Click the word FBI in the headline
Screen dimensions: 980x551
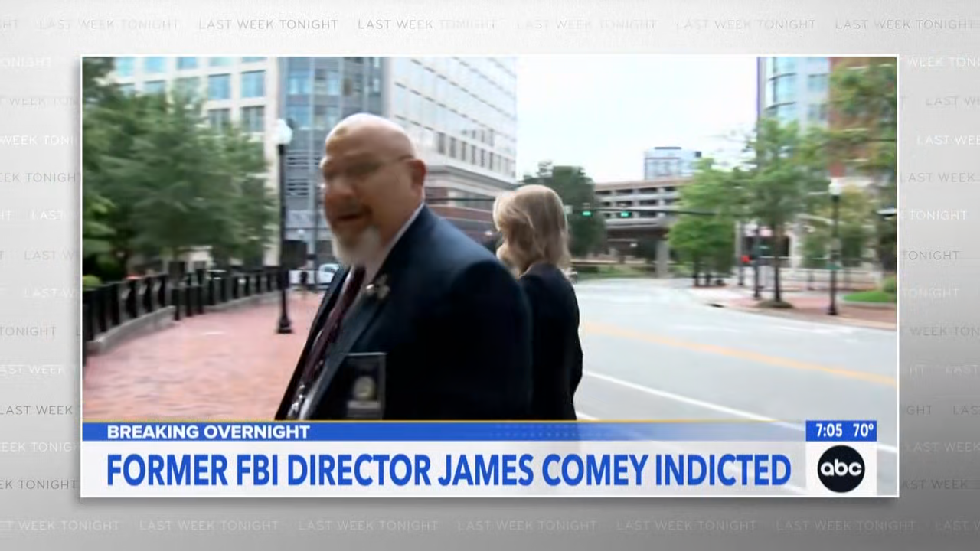tap(256, 469)
